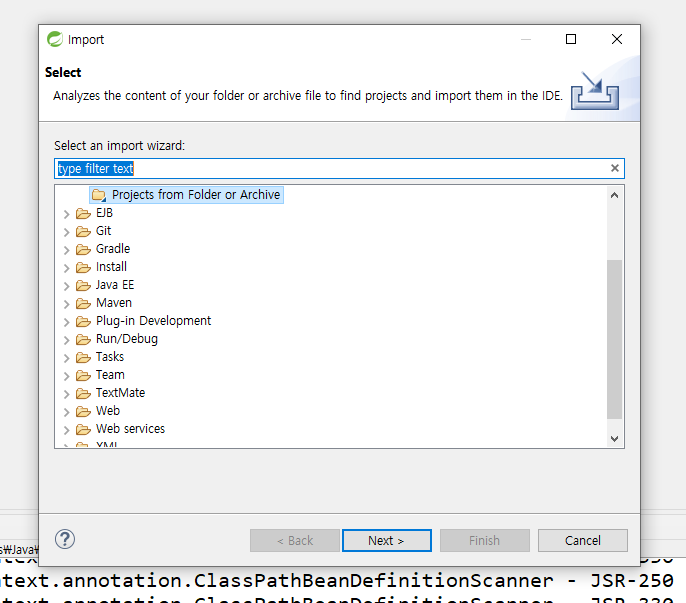Select Projects from Folder or Archive wizard
The height and width of the screenshot is (603, 686).
point(186,195)
